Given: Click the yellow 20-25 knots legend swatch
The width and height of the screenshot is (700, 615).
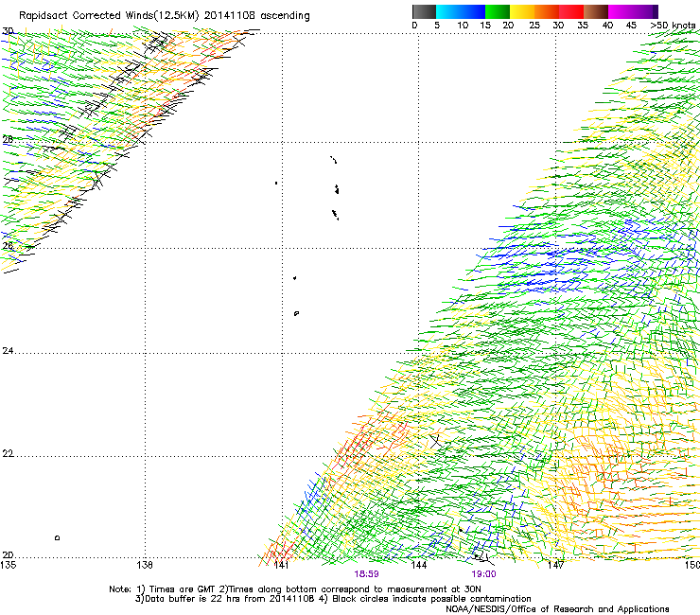Looking at the screenshot, I should click(522, 11).
